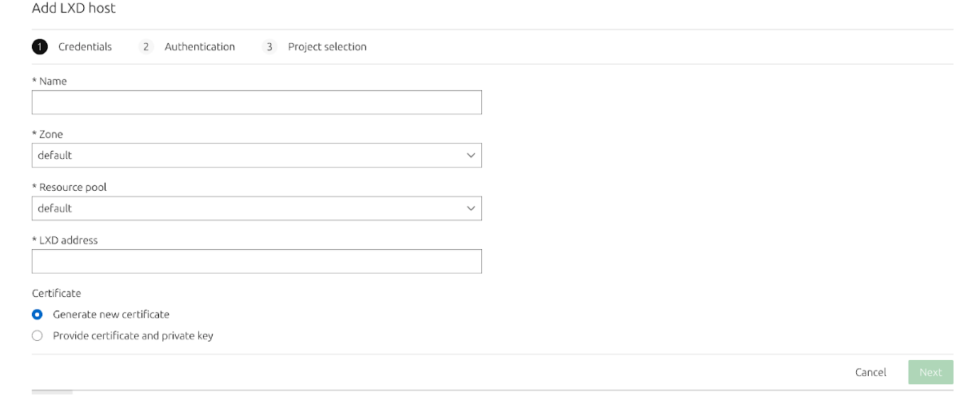980x404 pixels.
Task: Click the step 1 circle icon
Action: [x=40, y=47]
